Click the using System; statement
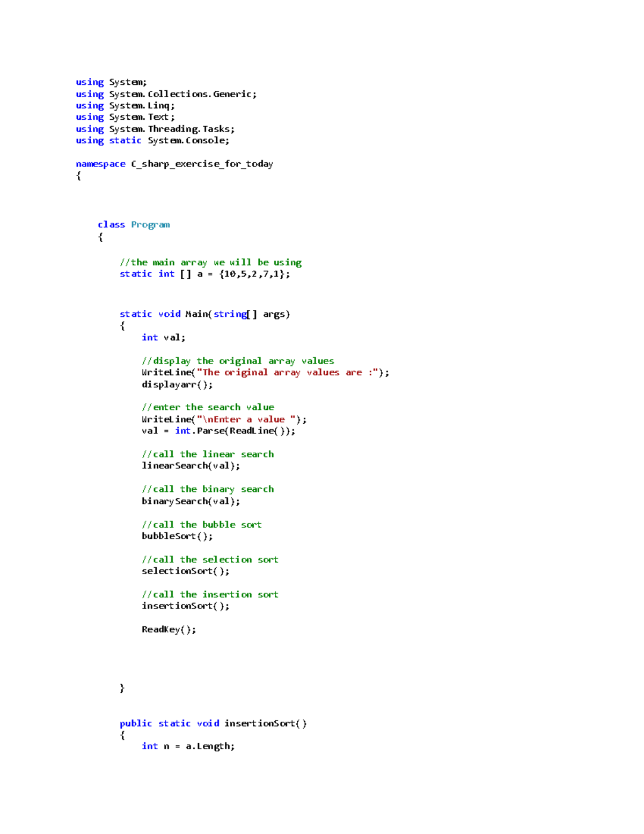This screenshot has height=834, width=644. (110, 82)
